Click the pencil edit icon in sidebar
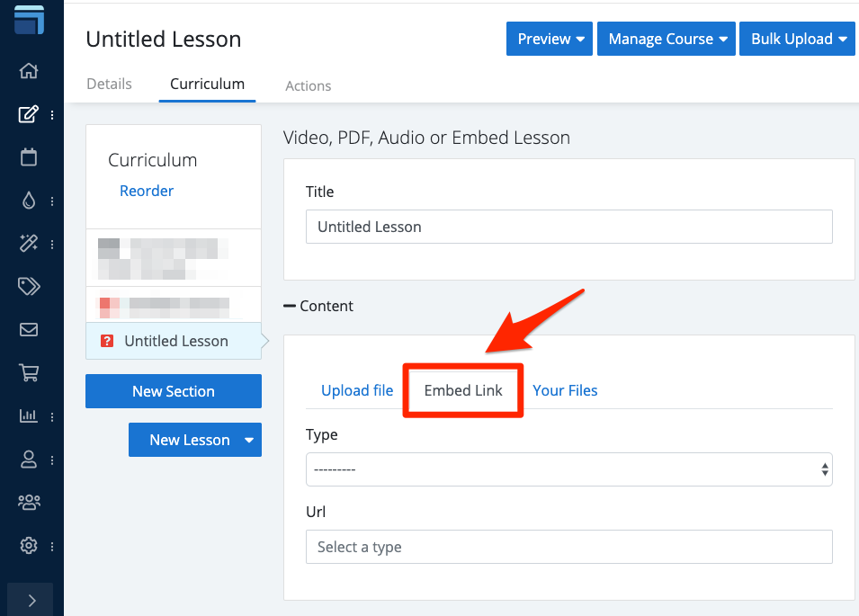The width and height of the screenshot is (859, 616). pos(29,114)
